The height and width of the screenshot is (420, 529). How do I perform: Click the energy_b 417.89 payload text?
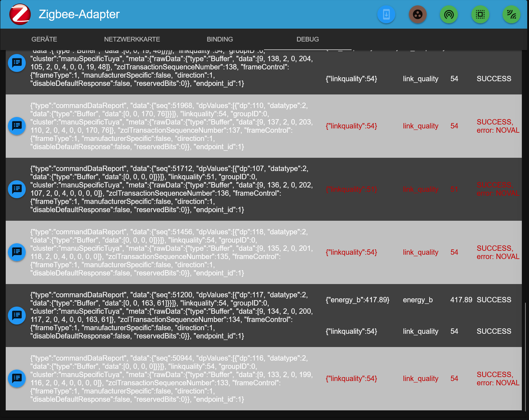point(357,300)
